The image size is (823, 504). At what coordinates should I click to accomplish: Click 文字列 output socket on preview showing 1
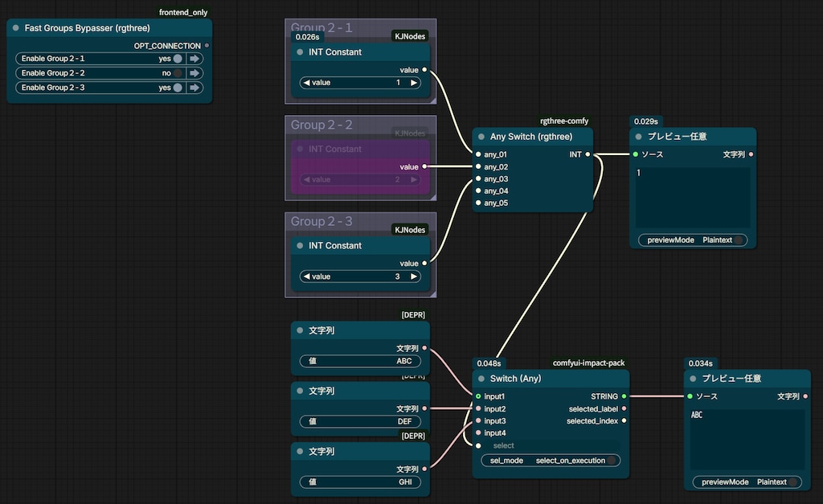point(751,154)
